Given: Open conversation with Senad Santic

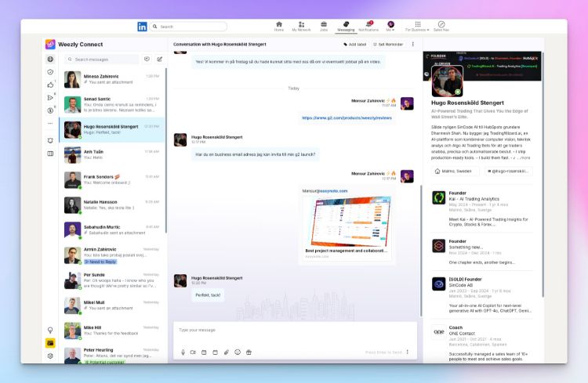Looking at the screenshot, I should [x=112, y=104].
